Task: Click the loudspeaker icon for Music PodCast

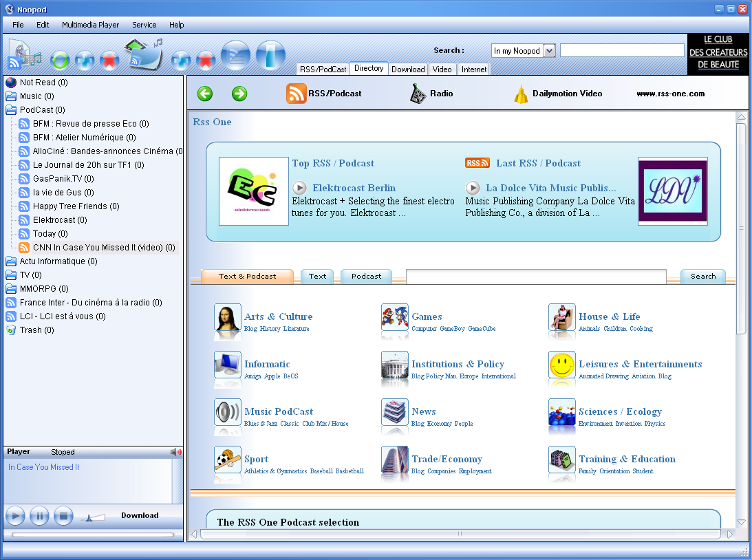Action: coord(227,412)
